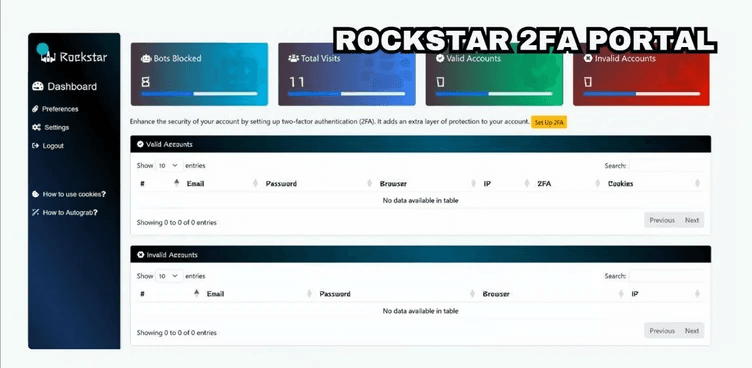The width and height of the screenshot is (752, 368).
Task: Click the Logout arrow icon
Action: click(x=35, y=146)
